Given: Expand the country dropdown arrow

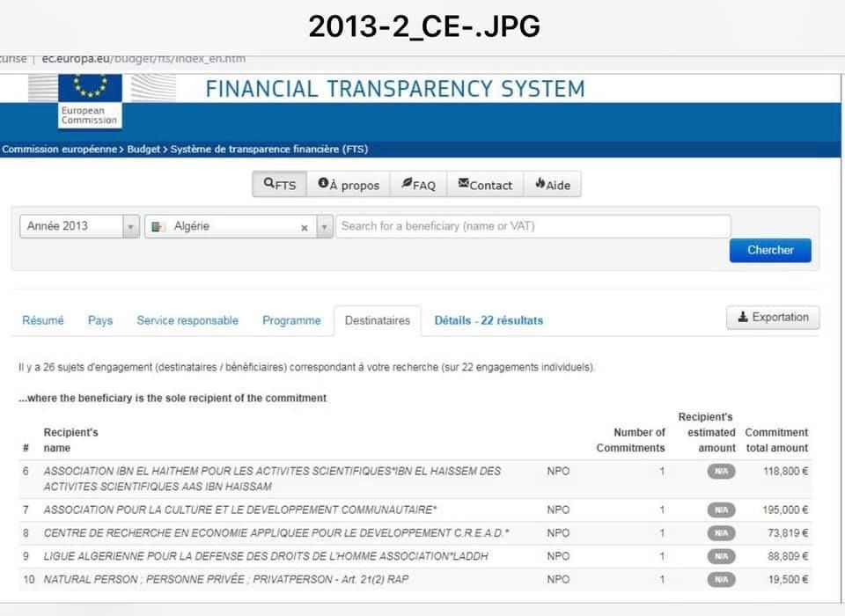Looking at the screenshot, I should coord(324,227).
